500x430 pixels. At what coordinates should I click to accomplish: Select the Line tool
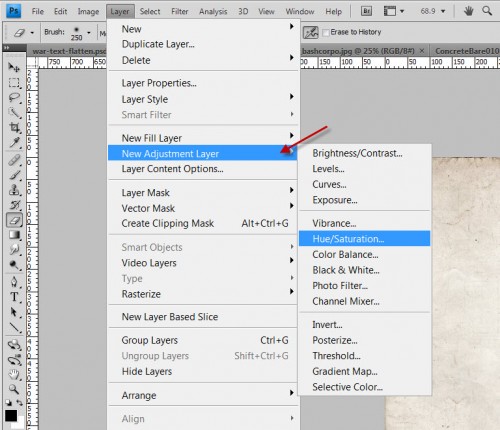tap(14, 328)
